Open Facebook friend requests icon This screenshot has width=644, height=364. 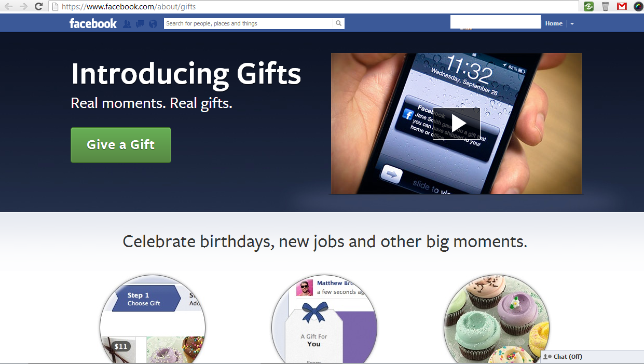point(127,24)
